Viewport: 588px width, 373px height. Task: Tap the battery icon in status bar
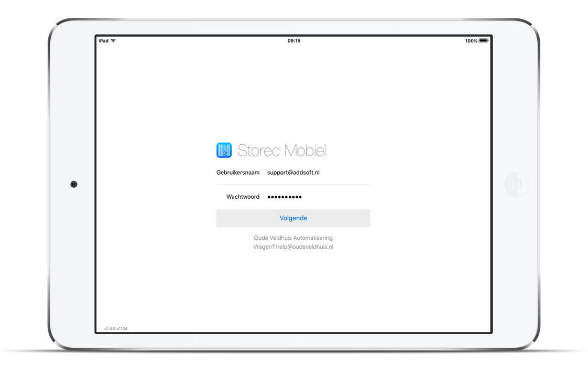coord(484,40)
